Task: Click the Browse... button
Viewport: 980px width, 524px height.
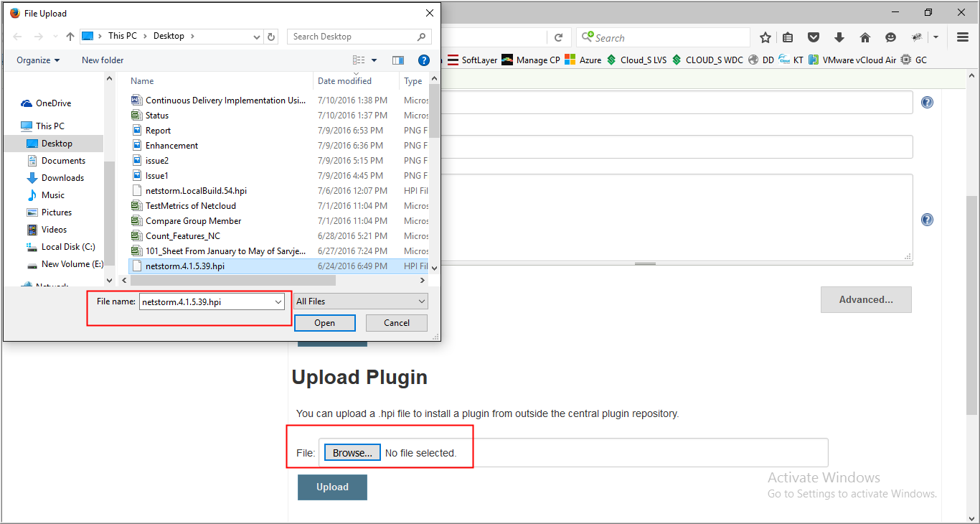Action: [x=352, y=453]
